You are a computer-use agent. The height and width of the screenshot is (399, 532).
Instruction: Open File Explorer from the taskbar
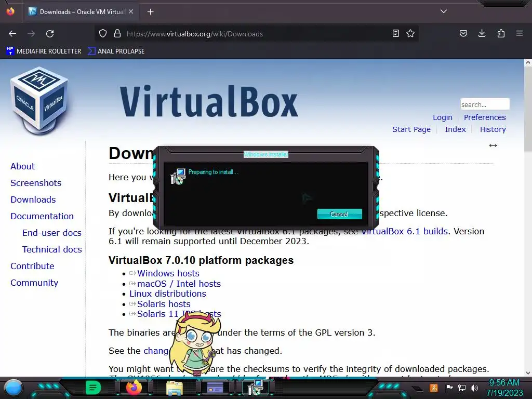point(175,388)
